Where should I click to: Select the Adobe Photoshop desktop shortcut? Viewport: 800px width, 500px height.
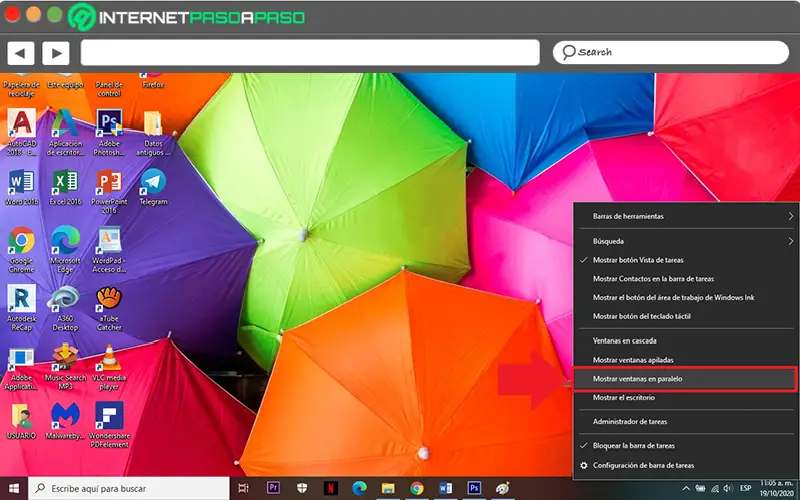coord(109,132)
